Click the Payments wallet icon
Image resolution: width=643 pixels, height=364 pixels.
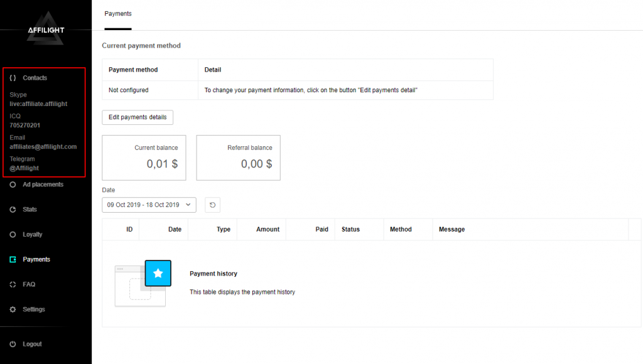coord(13,259)
